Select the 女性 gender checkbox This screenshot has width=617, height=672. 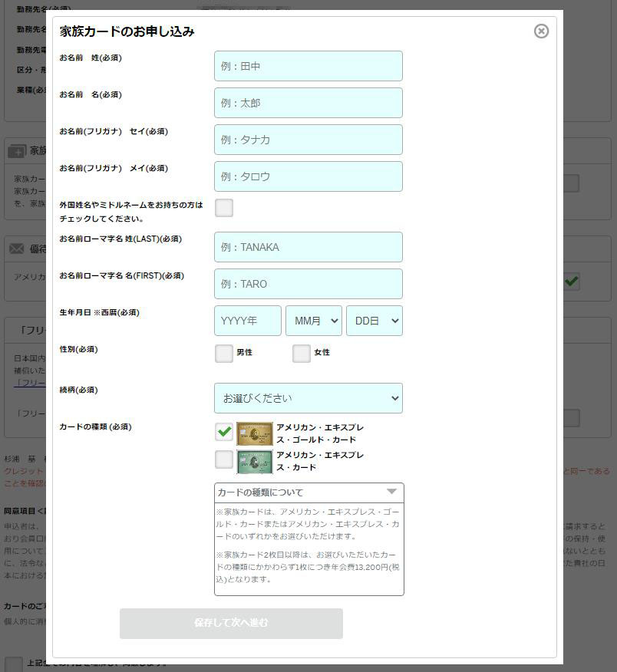(302, 354)
